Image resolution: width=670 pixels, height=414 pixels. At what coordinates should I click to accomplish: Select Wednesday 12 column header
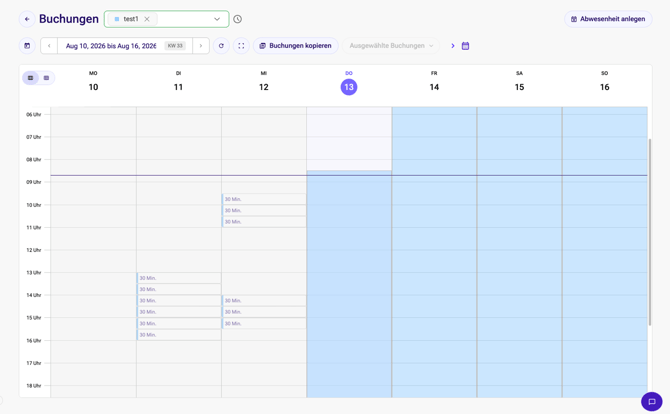point(264,82)
